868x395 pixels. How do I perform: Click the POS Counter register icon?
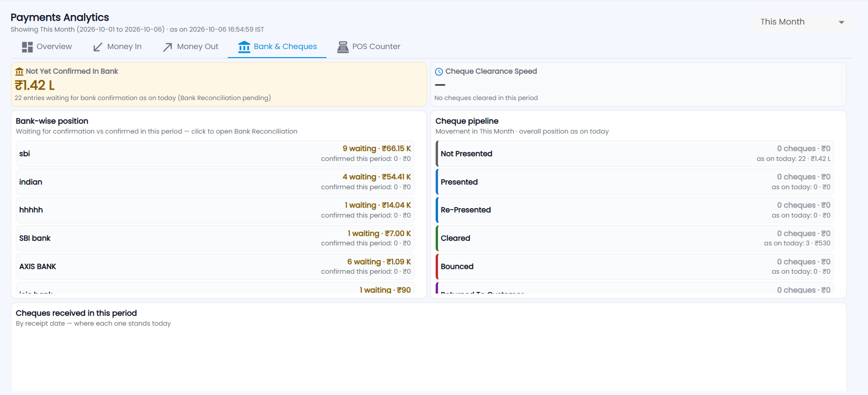coord(343,47)
